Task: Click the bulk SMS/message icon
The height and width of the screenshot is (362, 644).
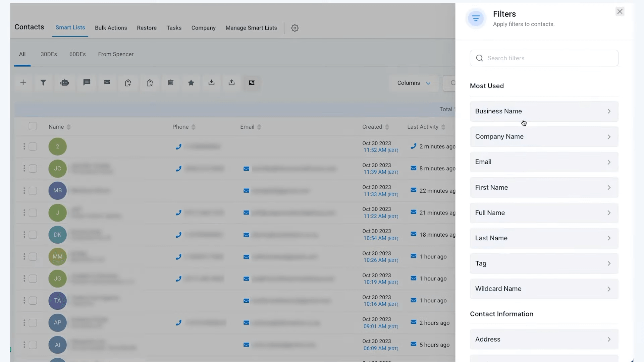Action: click(x=87, y=83)
